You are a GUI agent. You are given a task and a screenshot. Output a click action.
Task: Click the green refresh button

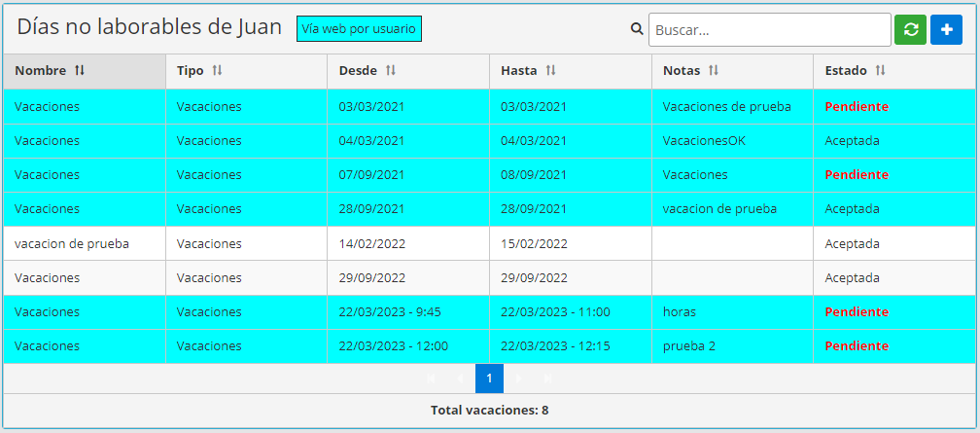pyautogui.click(x=910, y=30)
